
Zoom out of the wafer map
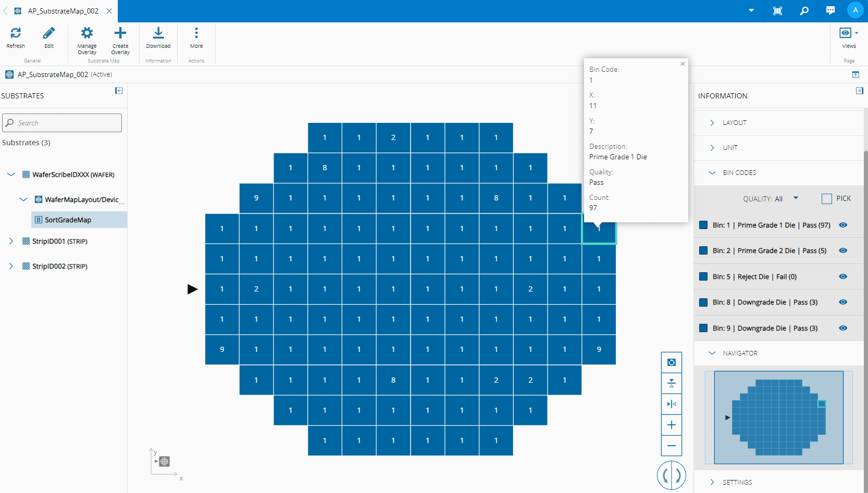point(672,446)
